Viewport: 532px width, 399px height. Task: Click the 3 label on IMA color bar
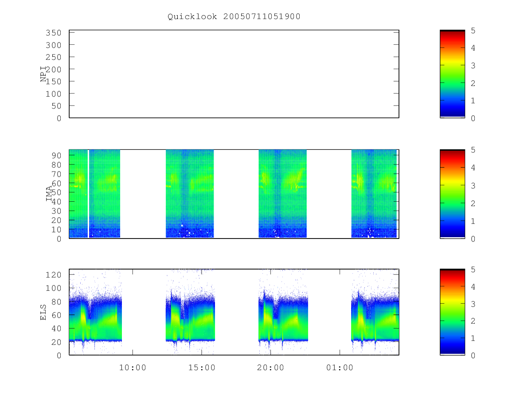[x=473, y=185]
